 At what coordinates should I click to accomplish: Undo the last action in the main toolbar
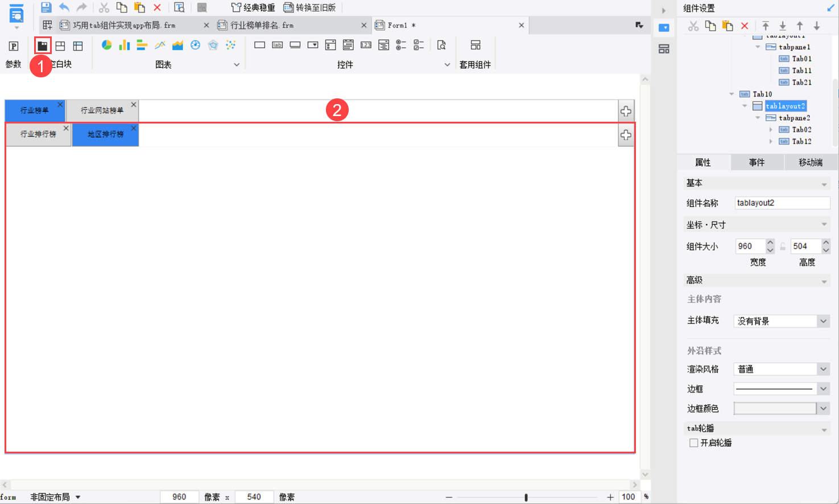pos(64,7)
